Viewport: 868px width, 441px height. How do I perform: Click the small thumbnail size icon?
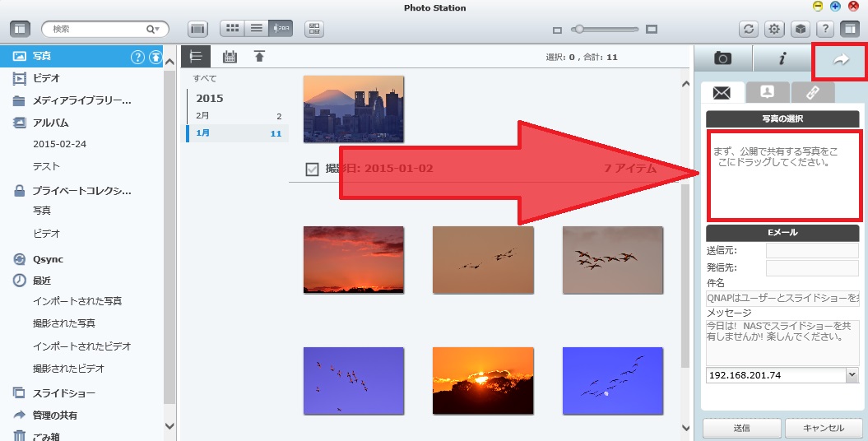(558, 30)
